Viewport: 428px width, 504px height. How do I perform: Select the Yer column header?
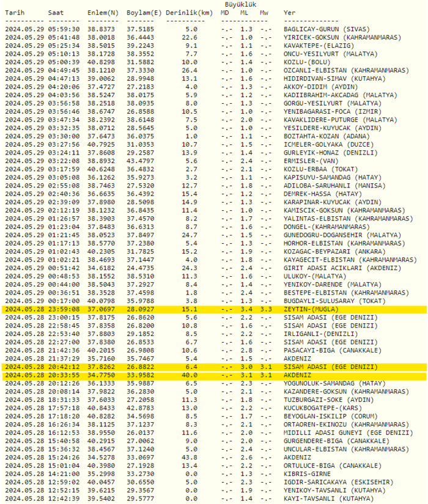[x=289, y=13]
